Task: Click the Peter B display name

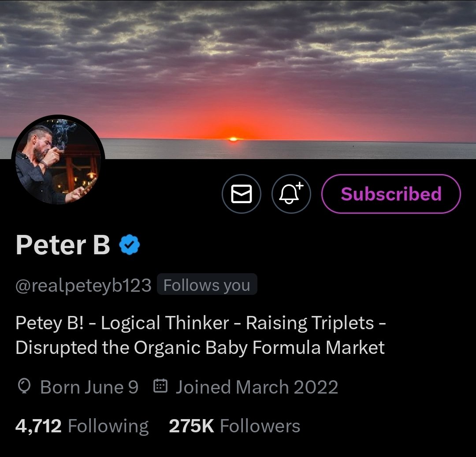Action: coord(63,245)
